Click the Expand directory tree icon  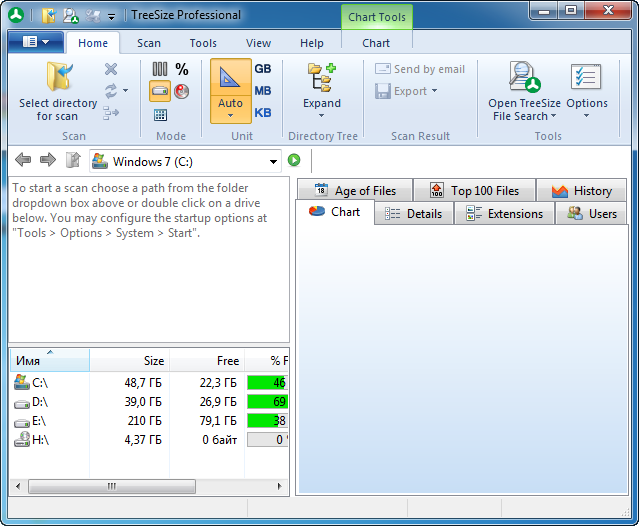pyautogui.click(x=322, y=76)
